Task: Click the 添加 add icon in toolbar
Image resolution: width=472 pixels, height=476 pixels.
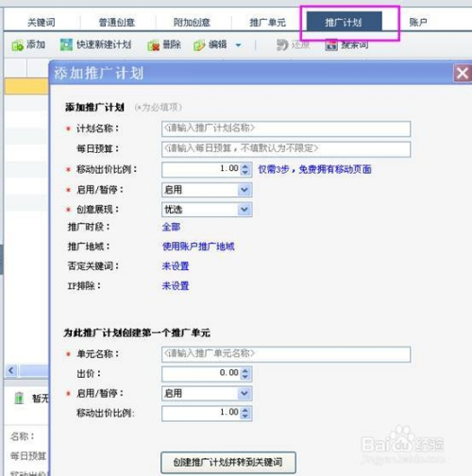Action: coord(17,45)
